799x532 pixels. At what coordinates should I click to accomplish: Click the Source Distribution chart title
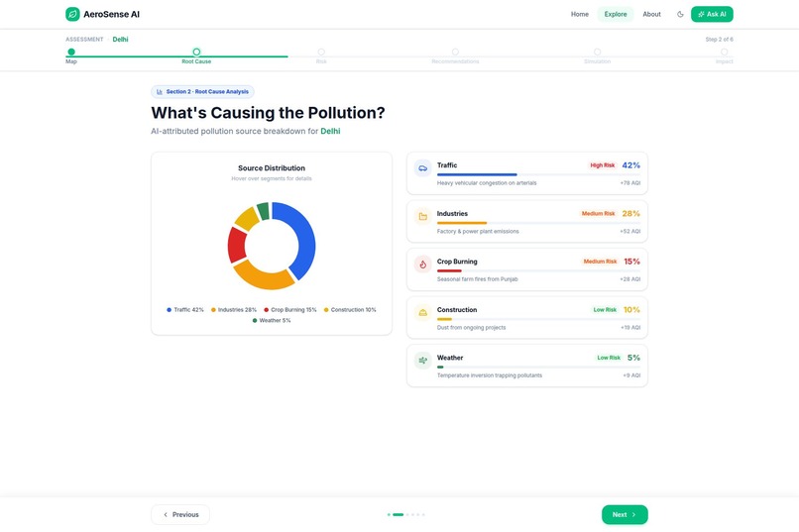click(x=272, y=168)
